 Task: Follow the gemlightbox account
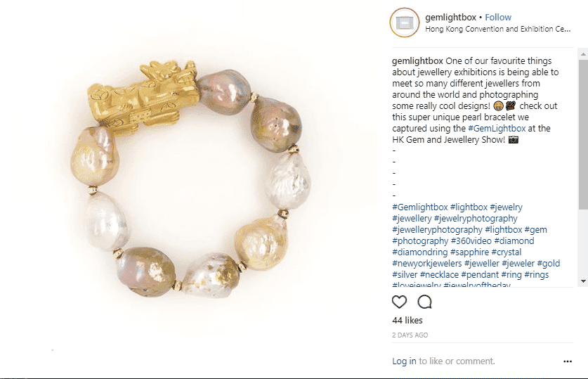(x=498, y=18)
